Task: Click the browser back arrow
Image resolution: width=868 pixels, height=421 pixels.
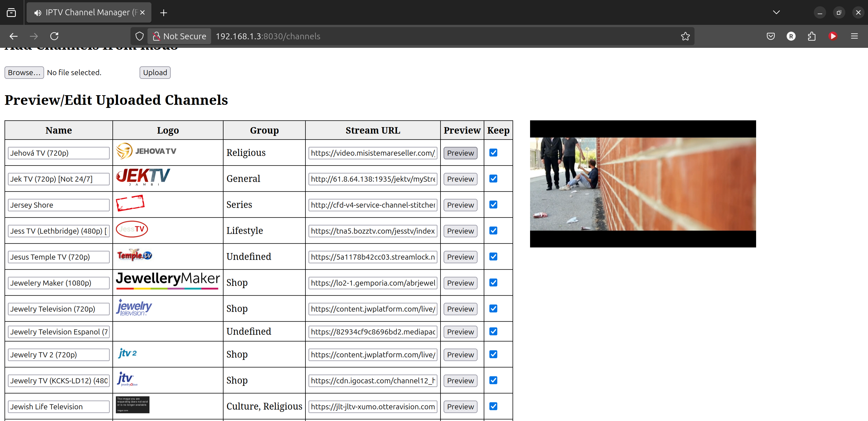Action: coord(14,36)
